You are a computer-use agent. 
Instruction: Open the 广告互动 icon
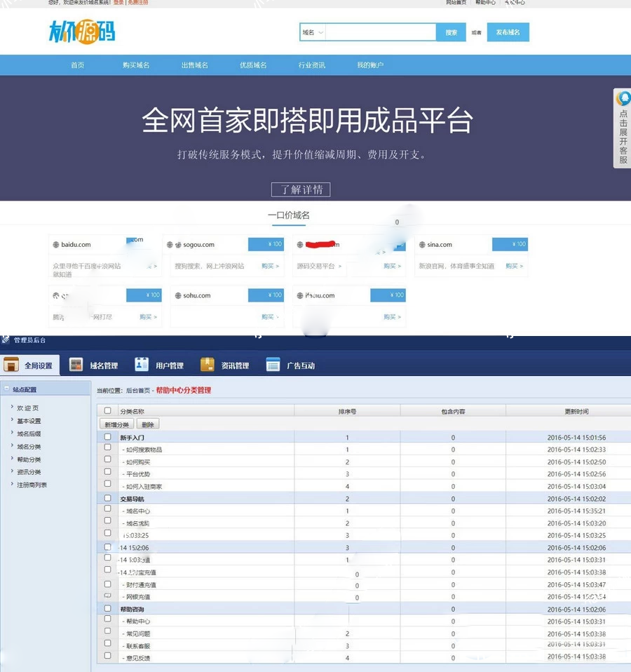click(273, 365)
